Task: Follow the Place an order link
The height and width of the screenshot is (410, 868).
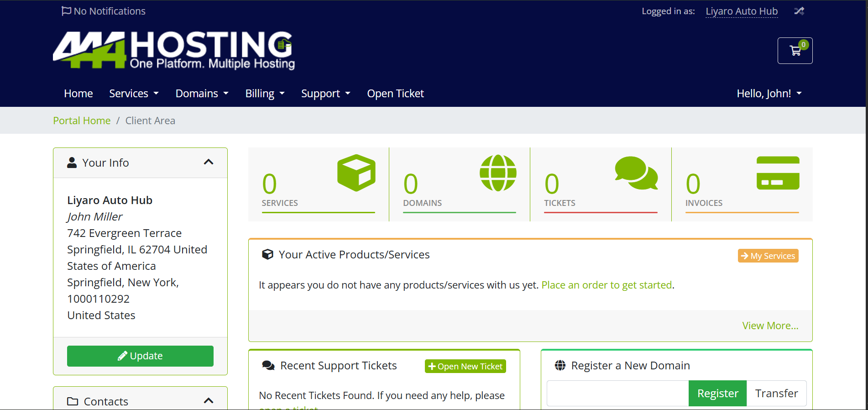Action: pyautogui.click(x=606, y=285)
